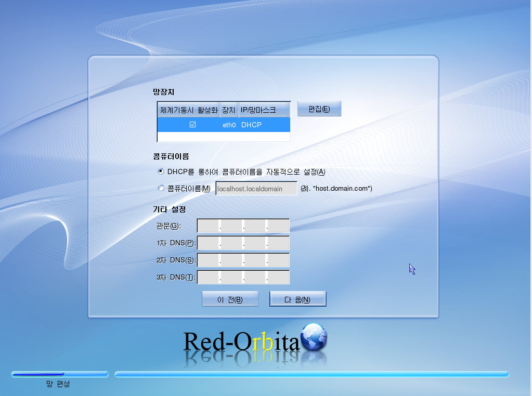Click the 망 편성 step progress bar

coord(60,374)
